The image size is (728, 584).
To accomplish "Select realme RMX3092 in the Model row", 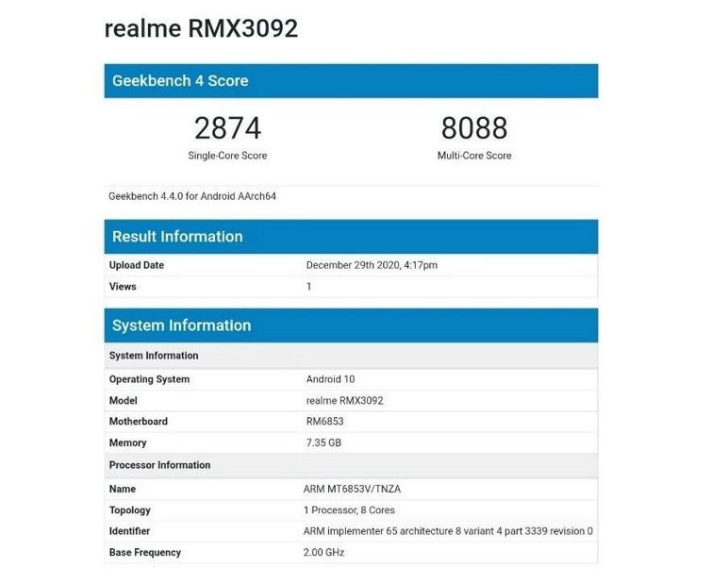I will tap(344, 400).
